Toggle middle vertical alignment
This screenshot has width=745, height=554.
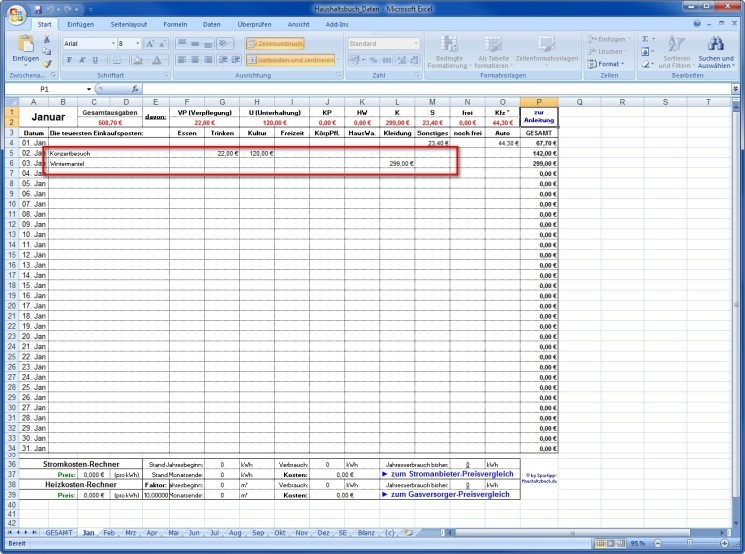[x=195, y=44]
